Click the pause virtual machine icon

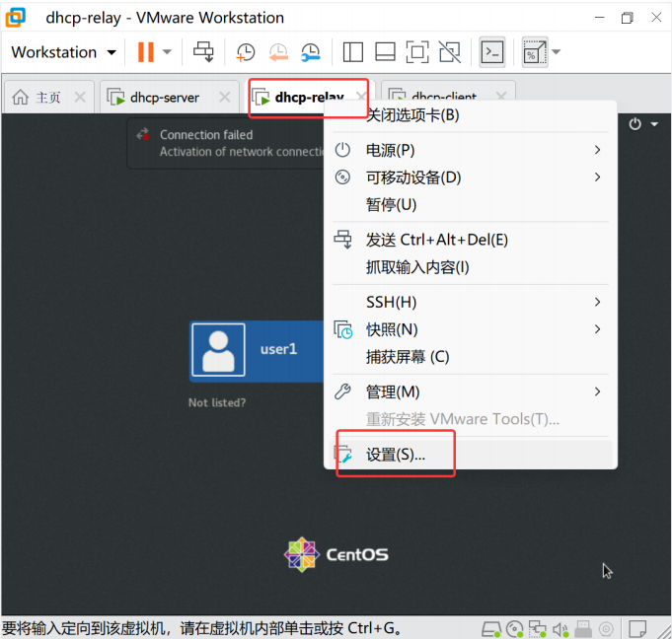click(x=146, y=52)
